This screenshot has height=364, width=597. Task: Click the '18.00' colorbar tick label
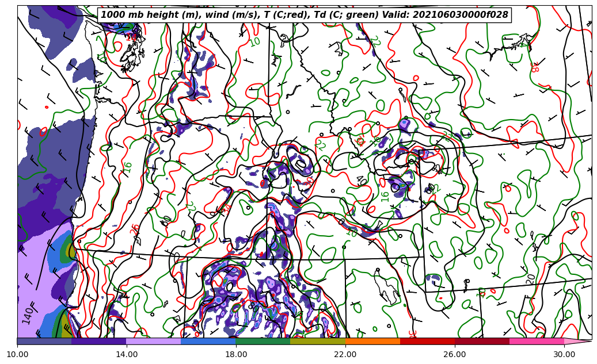pos(235,354)
